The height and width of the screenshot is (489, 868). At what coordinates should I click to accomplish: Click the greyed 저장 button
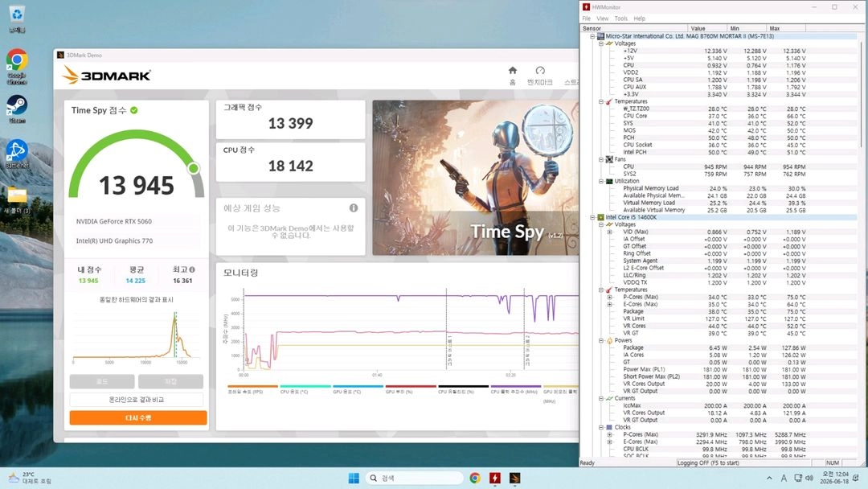tap(170, 381)
